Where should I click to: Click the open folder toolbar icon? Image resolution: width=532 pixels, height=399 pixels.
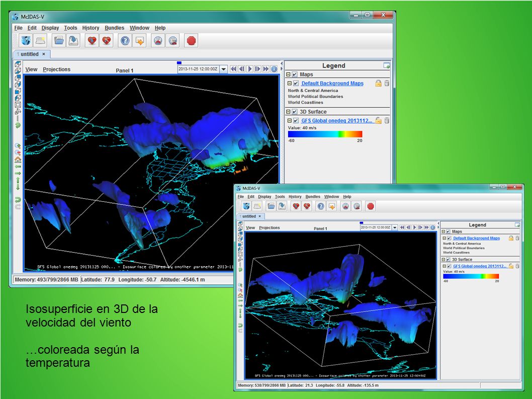(x=59, y=41)
